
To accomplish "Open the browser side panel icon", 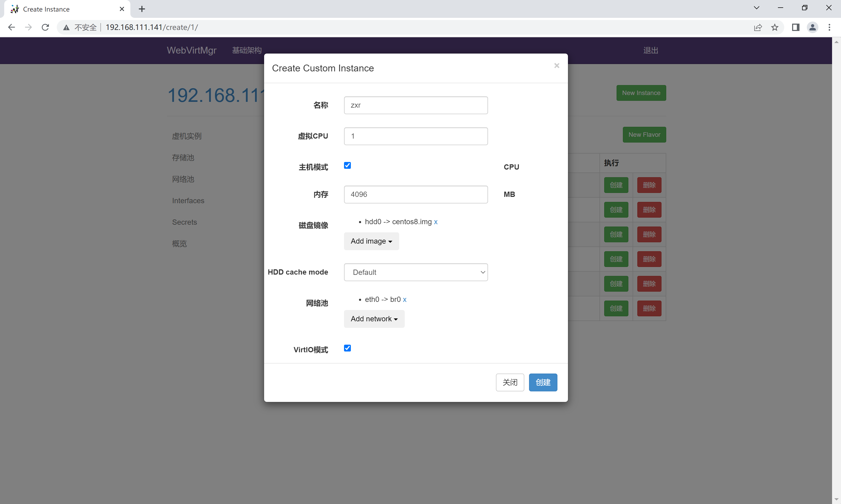I will [x=796, y=27].
